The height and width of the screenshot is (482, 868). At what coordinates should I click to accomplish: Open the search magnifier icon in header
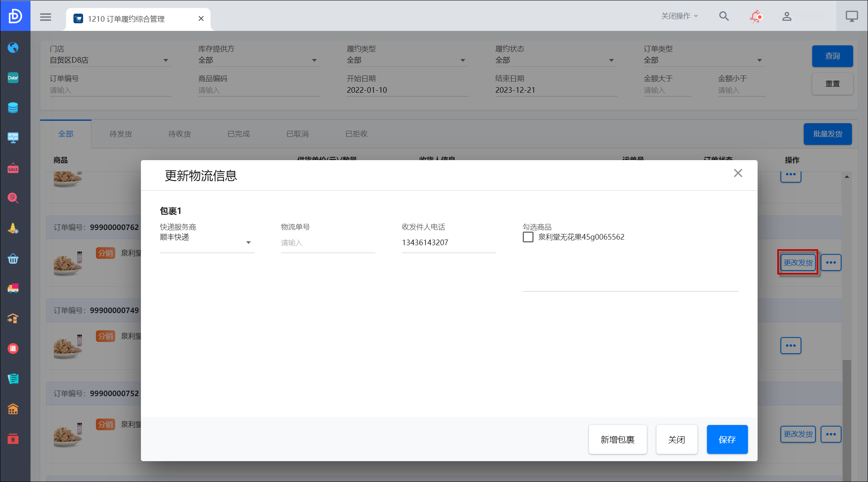pos(723,16)
